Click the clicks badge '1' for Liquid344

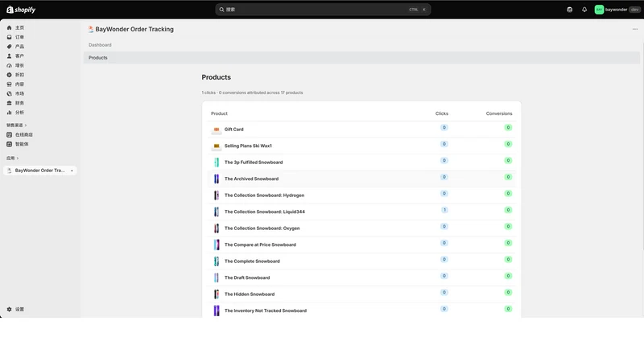(x=444, y=210)
